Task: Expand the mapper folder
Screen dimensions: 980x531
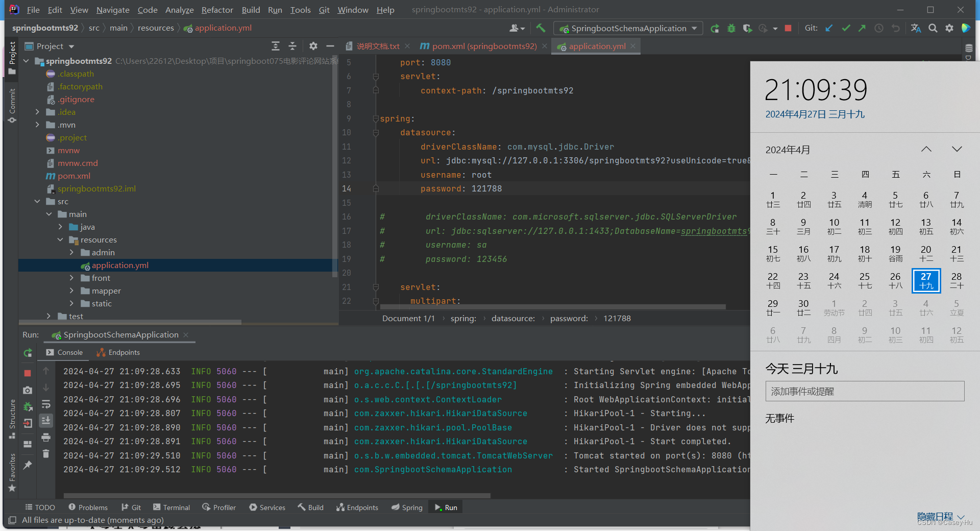Action: (x=71, y=291)
